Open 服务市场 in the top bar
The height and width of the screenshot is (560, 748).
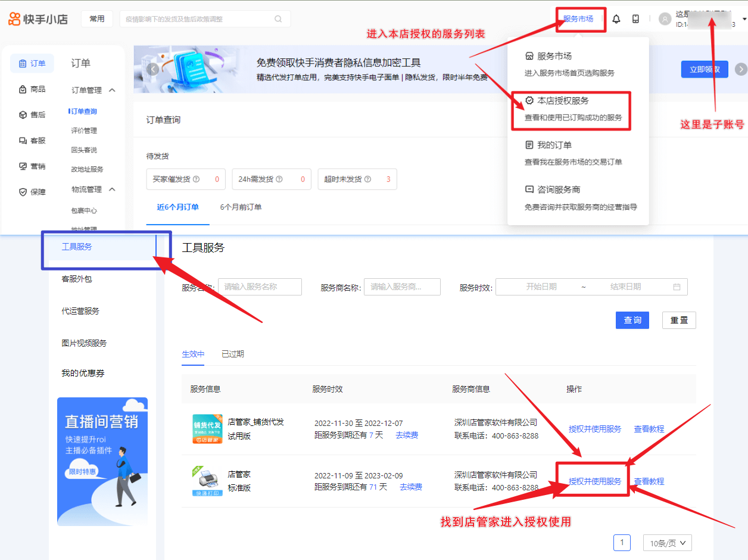coord(578,19)
